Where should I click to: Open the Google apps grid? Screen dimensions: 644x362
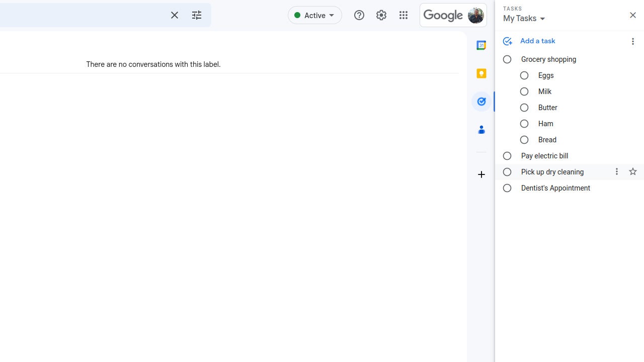coord(404,15)
